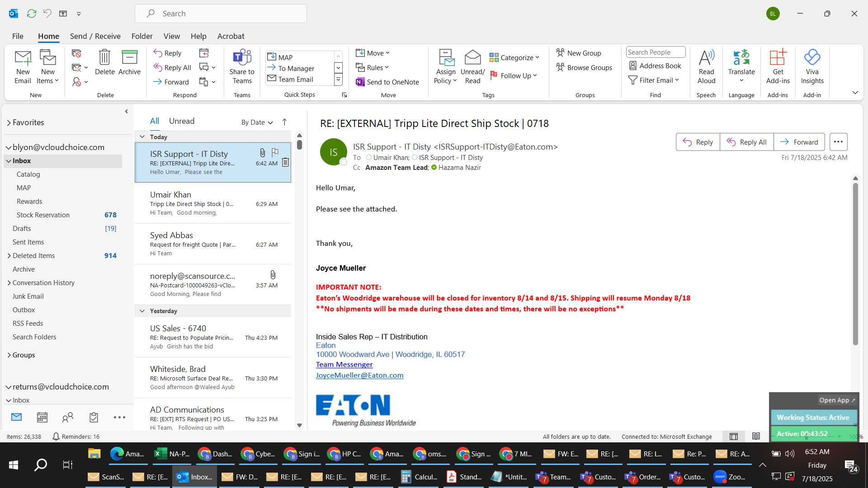Send message to OneNote
Image resolution: width=868 pixels, height=488 pixels.
click(387, 82)
